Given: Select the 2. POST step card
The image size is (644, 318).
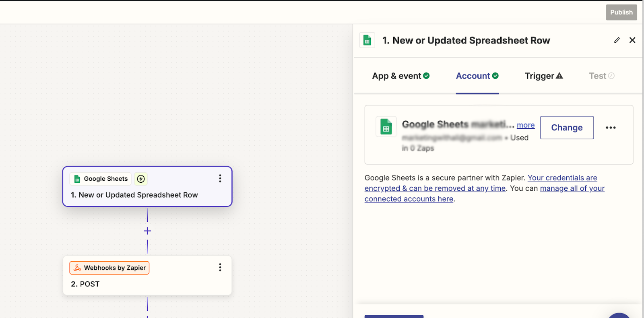Looking at the screenshot, I should [147, 275].
